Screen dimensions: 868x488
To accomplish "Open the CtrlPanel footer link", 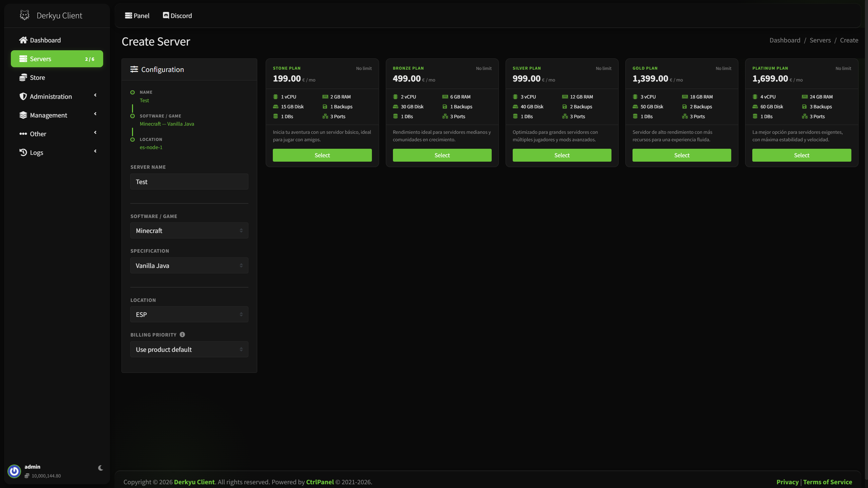I will 320,482.
